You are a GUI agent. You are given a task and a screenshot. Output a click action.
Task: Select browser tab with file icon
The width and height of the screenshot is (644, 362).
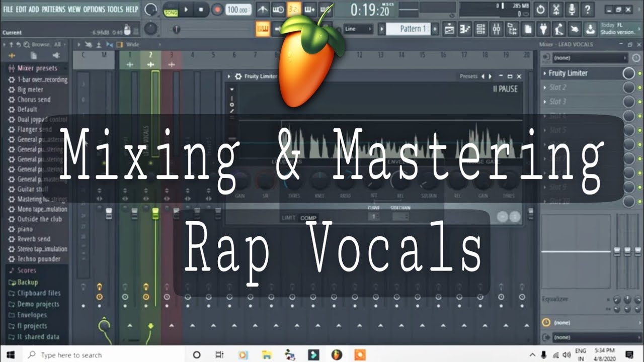34,55
